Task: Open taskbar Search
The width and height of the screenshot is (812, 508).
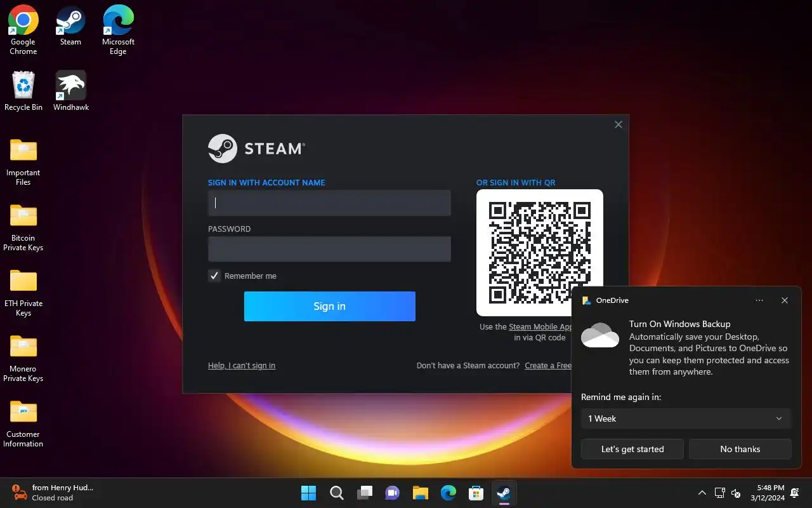Action: click(336, 493)
